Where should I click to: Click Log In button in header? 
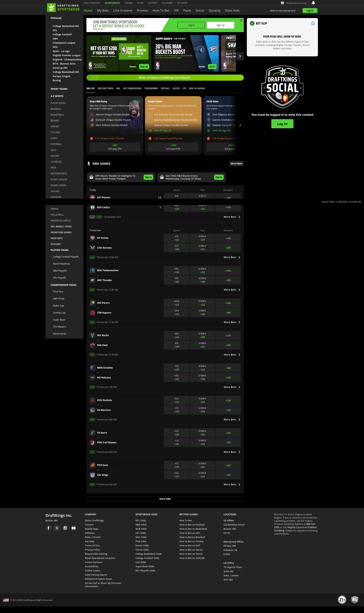point(310,11)
